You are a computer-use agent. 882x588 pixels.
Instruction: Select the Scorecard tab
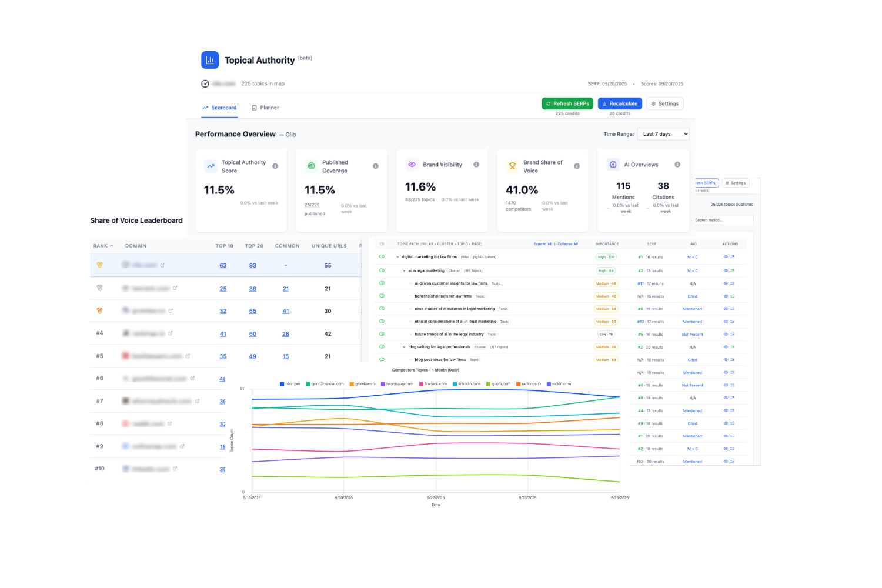click(x=219, y=108)
